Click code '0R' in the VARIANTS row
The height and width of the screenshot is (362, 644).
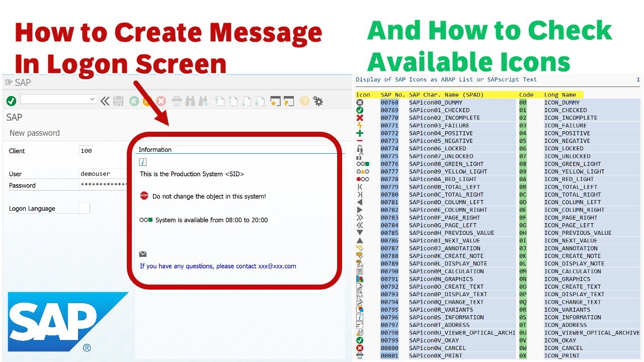point(523,310)
